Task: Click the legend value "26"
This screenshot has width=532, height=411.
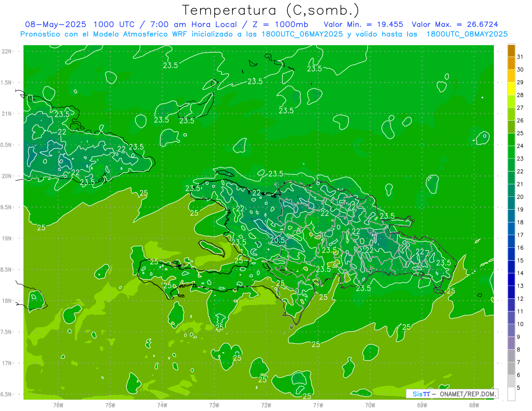Action: 520,121
